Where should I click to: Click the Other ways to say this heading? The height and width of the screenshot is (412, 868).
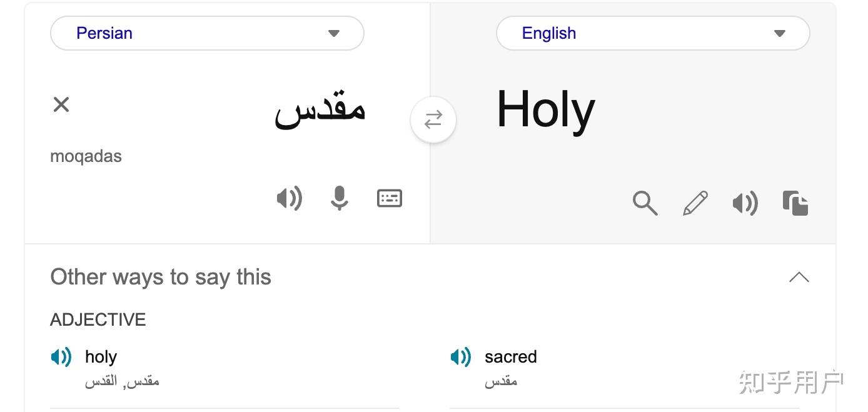(161, 277)
